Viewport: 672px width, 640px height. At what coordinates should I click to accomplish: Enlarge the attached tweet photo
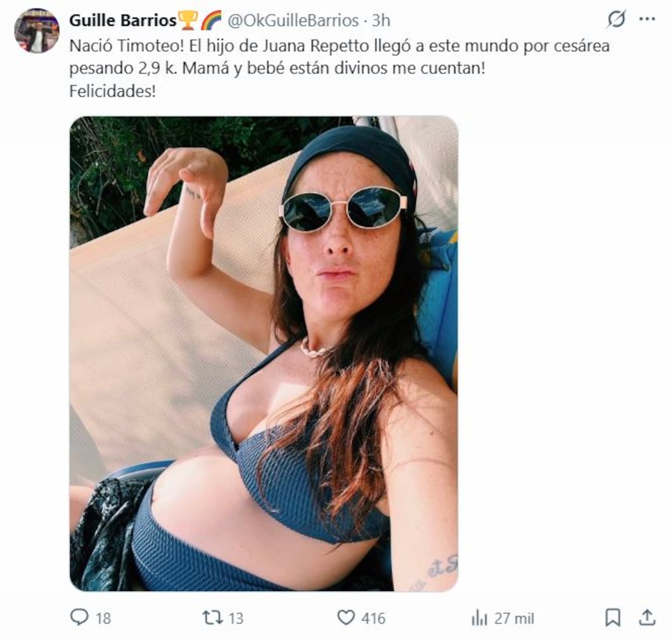click(264, 353)
